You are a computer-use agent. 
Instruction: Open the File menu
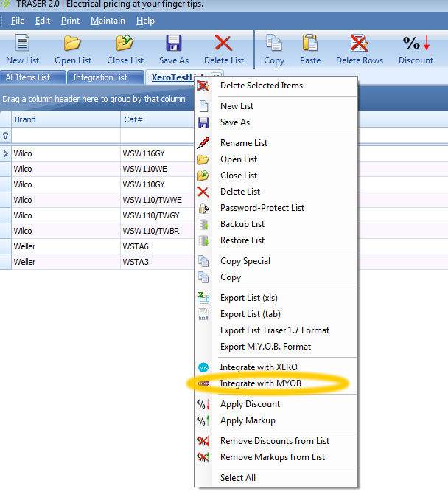[x=18, y=21]
